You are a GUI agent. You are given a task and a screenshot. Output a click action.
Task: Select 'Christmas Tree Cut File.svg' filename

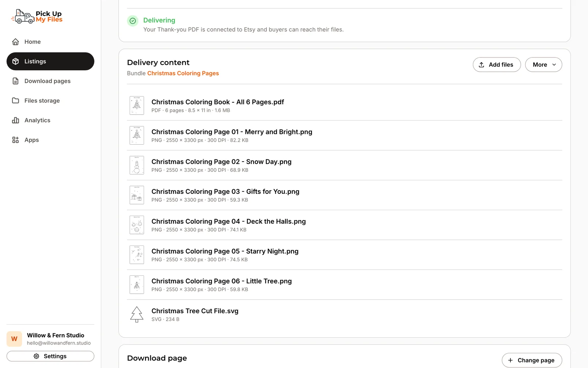coord(195,311)
